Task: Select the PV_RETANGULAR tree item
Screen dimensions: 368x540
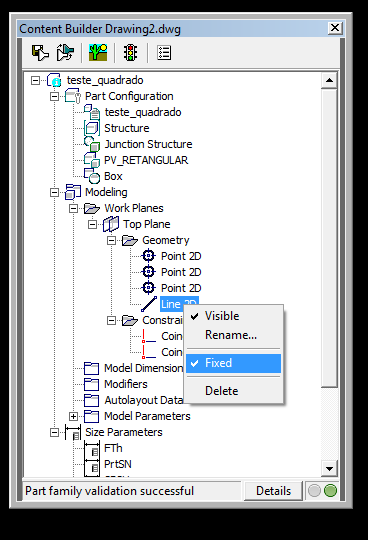Action: coord(146,160)
